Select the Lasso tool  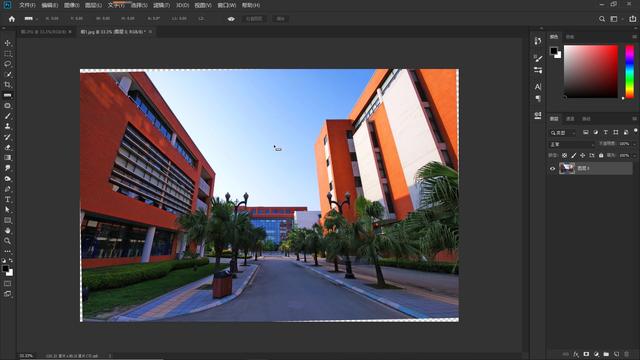(x=7, y=64)
